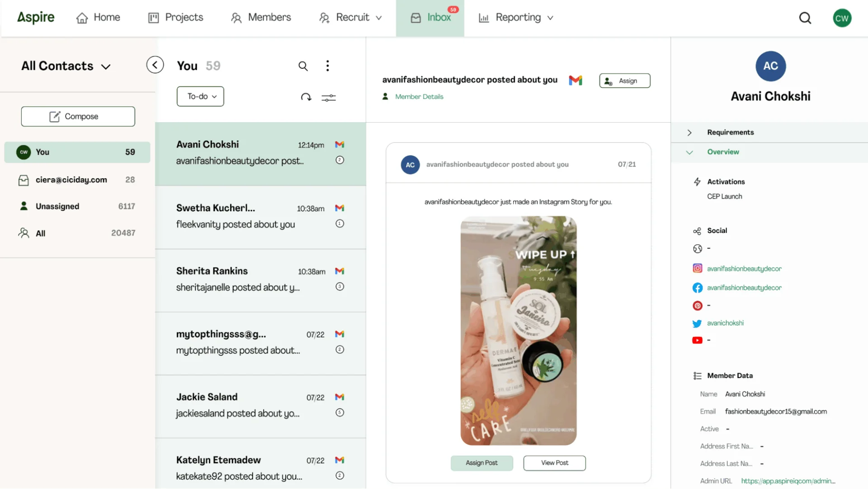Open Avani's Instagram profile avanifashionbeautydecor
Viewport: 868px width, 489px height.
coord(744,268)
